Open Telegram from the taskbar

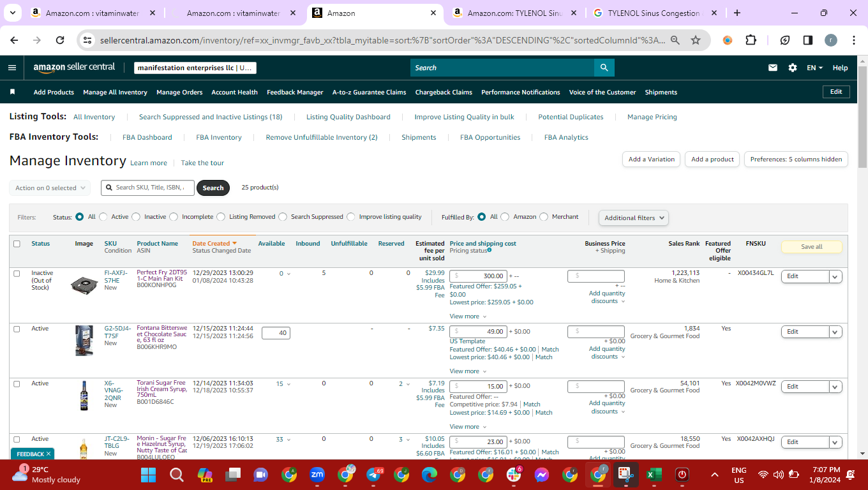(373, 475)
